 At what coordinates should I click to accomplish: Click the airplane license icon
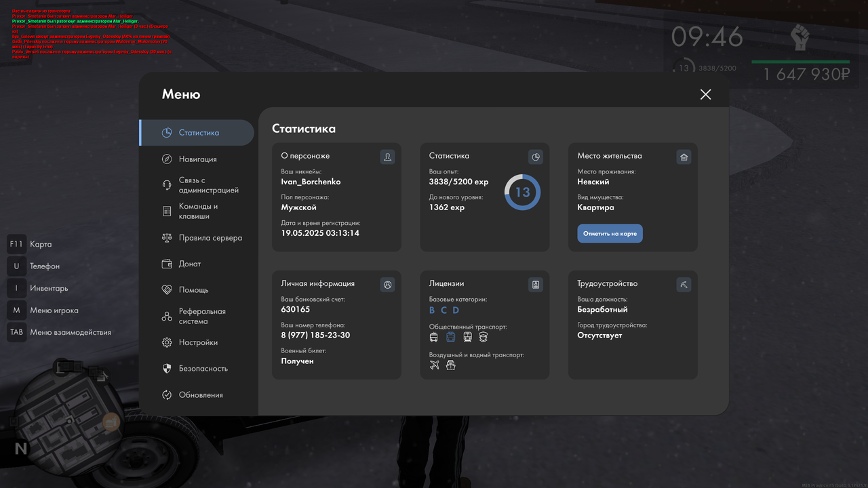pyautogui.click(x=435, y=365)
